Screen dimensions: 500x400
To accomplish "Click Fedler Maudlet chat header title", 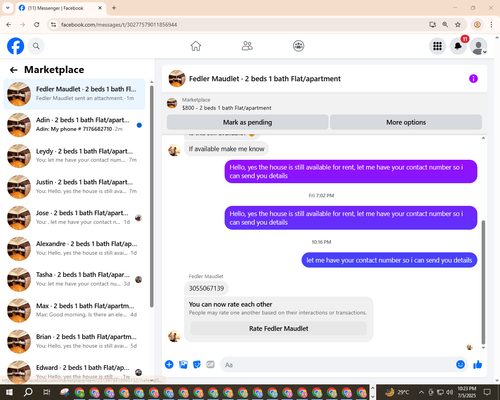I will pos(265,79).
